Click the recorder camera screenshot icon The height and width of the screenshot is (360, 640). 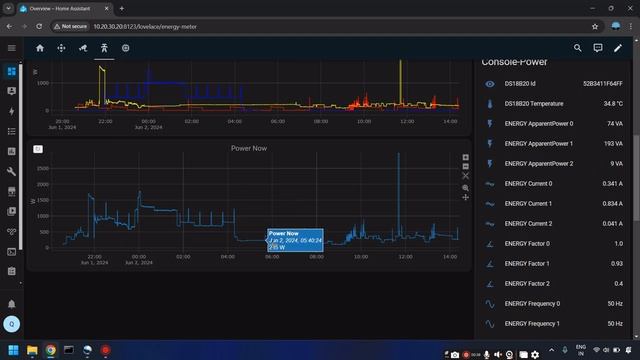point(455,355)
